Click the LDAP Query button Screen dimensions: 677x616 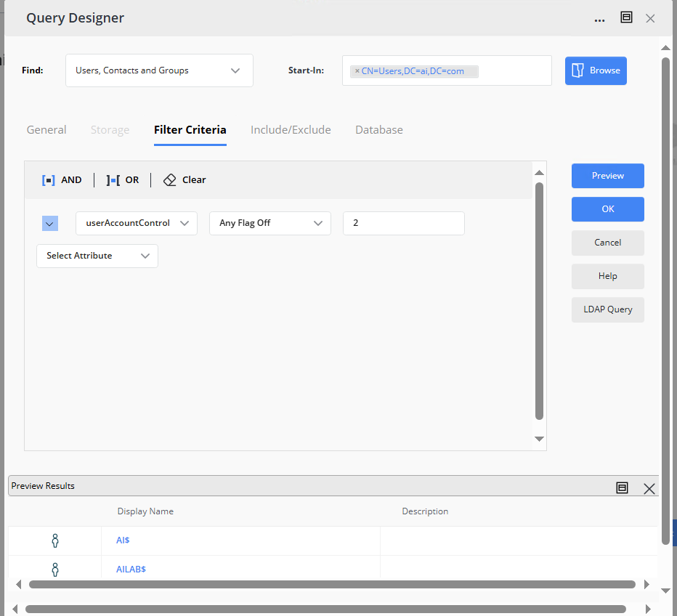607,309
